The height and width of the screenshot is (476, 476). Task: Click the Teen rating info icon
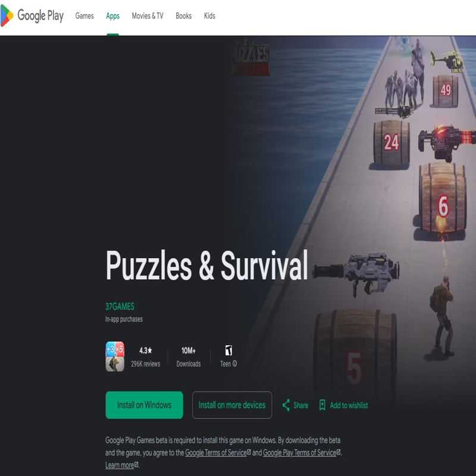click(x=234, y=364)
